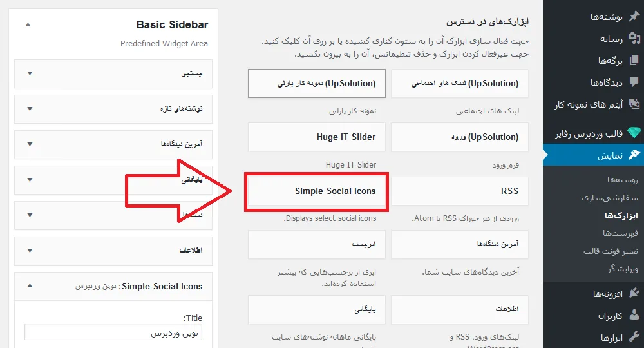Expand the fifth sidebar widget below بایگانی

(x=30, y=215)
